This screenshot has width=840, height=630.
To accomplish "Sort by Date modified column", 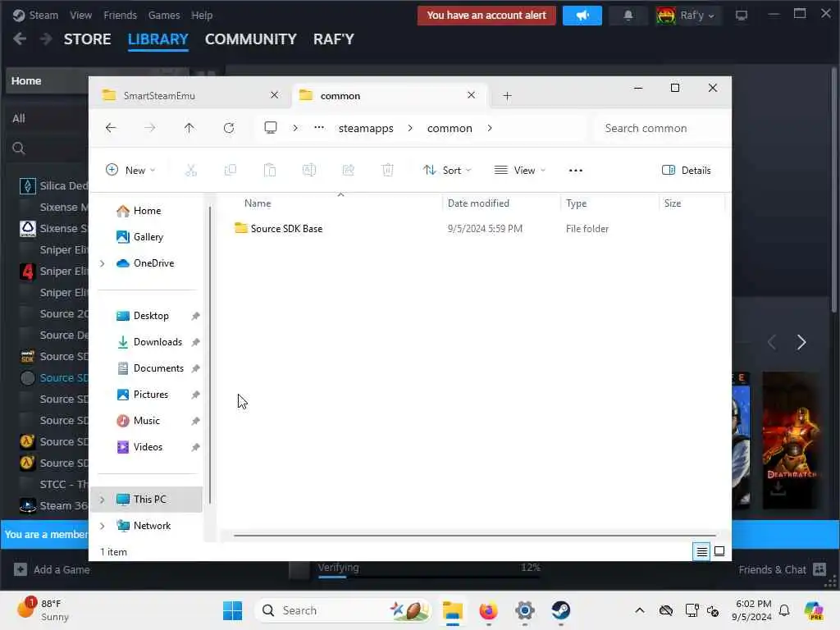I will (478, 203).
